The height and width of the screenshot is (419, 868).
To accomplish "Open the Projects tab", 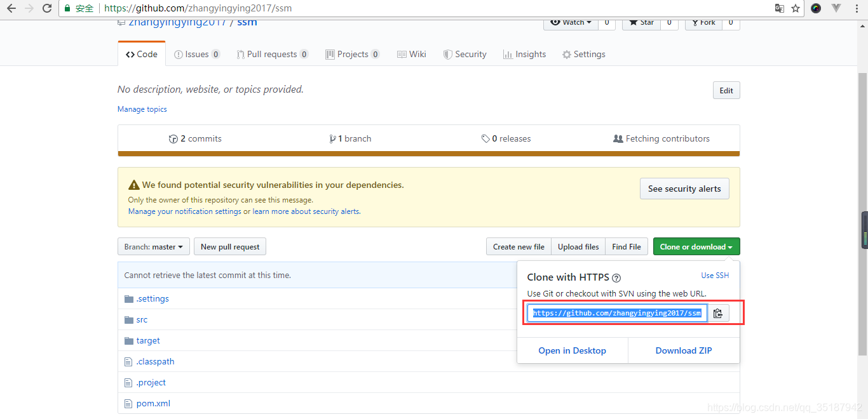I will tap(353, 54).
